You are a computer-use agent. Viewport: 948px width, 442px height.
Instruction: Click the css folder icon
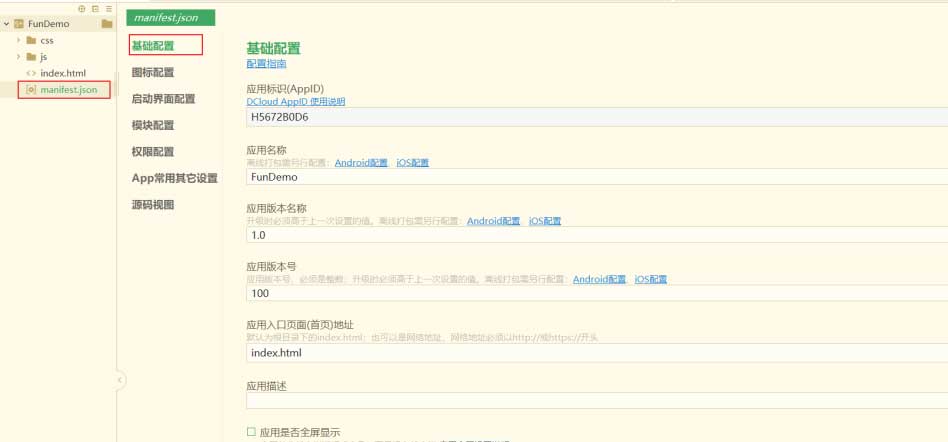tap(31, 41)
